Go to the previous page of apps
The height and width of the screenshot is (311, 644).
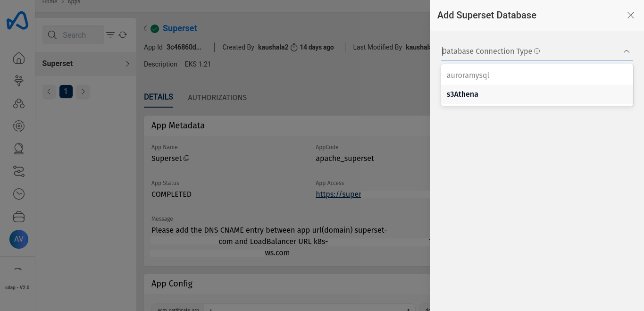click(49, 92)
